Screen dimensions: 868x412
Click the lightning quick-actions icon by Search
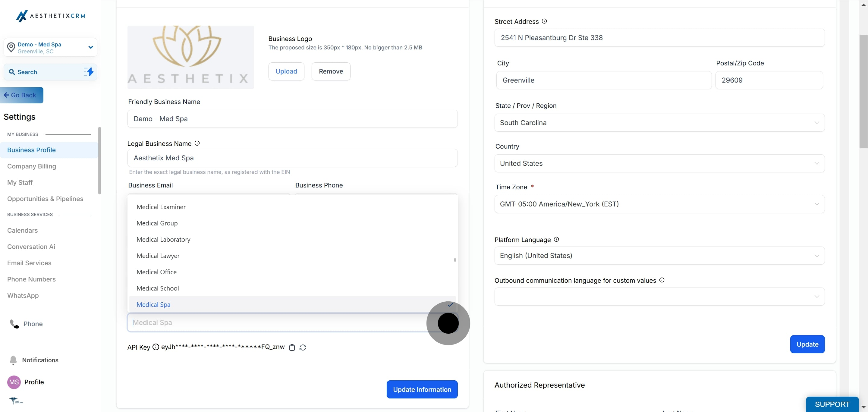coord(89,72)
